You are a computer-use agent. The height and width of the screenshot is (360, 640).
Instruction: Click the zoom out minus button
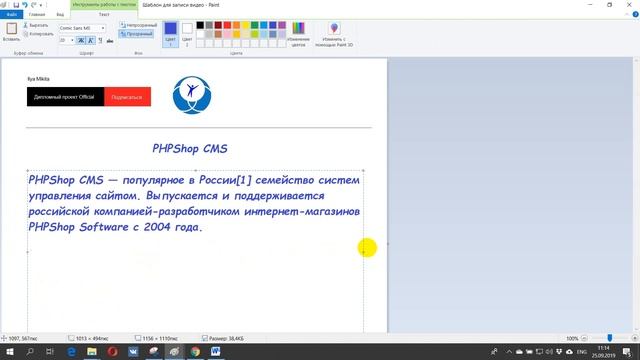click(x=584, y=338)
